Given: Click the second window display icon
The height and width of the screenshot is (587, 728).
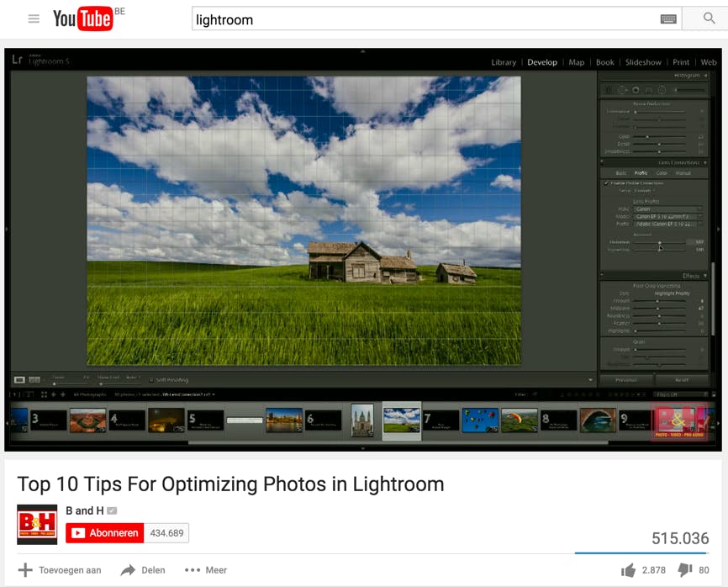Looking at the screenshot, I should 29,394.
